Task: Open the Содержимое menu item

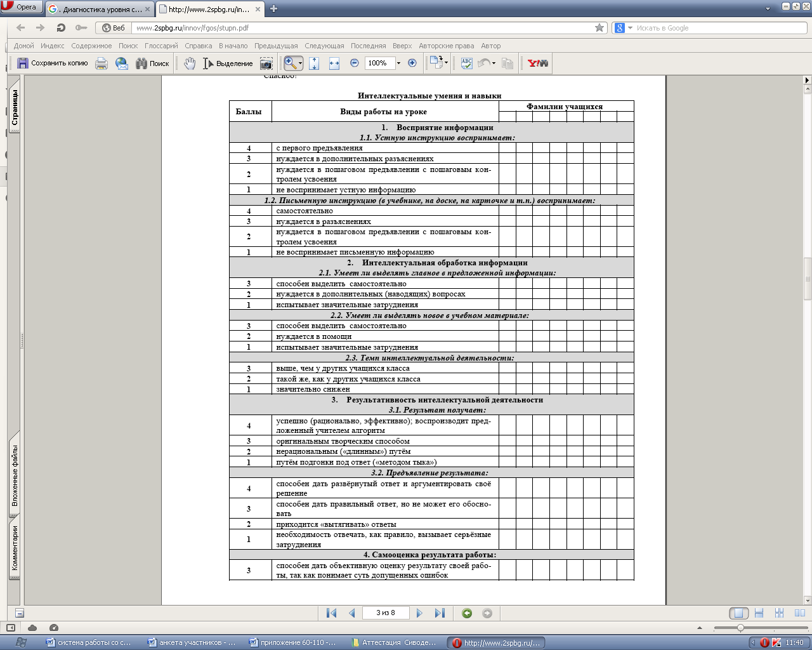Action: (91, 46)
